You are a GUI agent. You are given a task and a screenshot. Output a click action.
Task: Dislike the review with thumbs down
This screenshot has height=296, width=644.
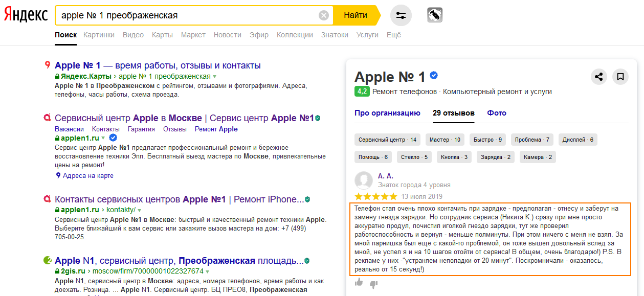click(373, 283)
